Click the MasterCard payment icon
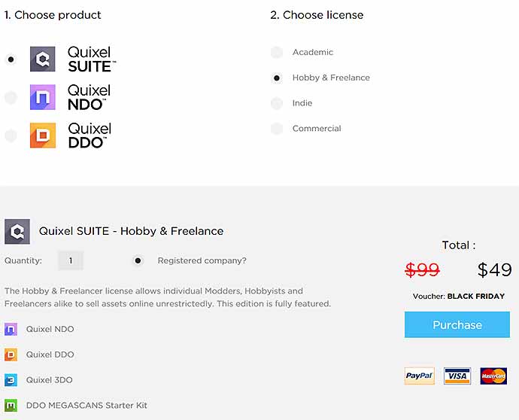 (x=493, y=376)
